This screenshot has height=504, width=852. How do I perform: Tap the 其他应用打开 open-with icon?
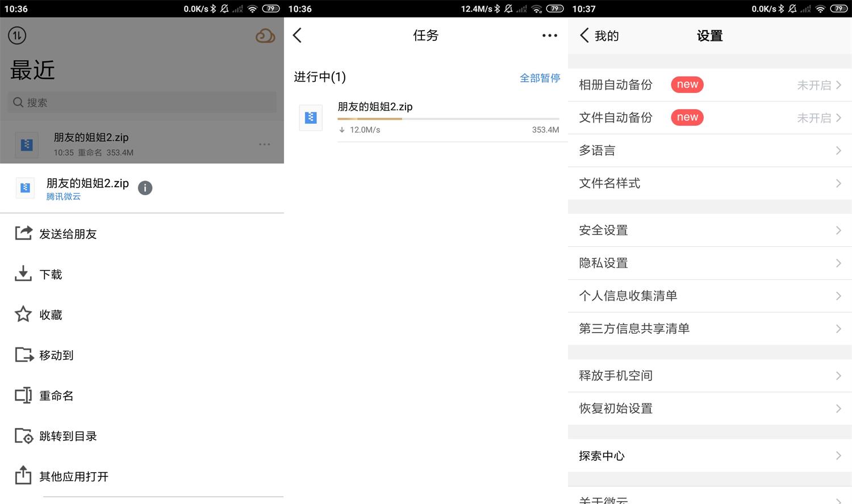tap(23, 476)
